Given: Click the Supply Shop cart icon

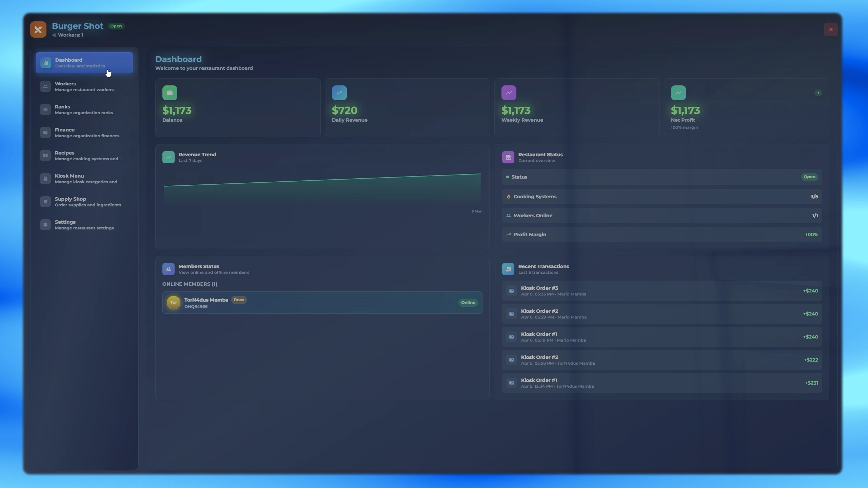Looking at the screenshot, I should 45,202.
